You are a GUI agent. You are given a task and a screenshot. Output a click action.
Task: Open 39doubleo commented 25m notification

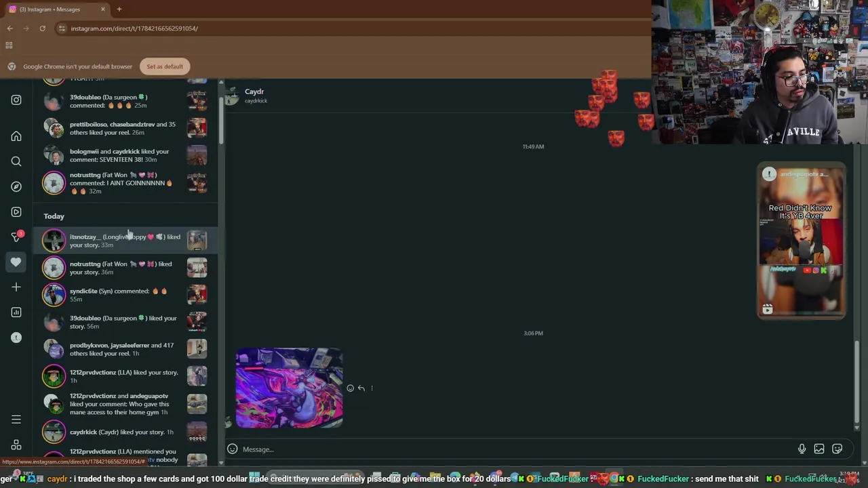pyautogui.click(x=125, y=101)
